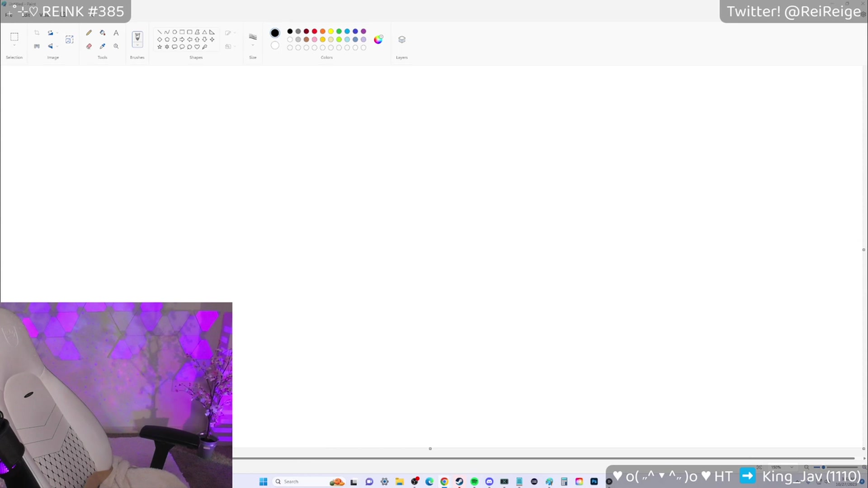Open Spotify from the taskbar

click(474, 482)
